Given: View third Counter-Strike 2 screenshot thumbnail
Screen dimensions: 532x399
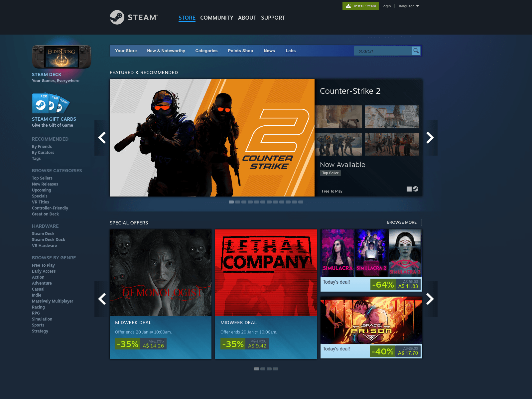Looking at the screenshot, I should point(338,144).
